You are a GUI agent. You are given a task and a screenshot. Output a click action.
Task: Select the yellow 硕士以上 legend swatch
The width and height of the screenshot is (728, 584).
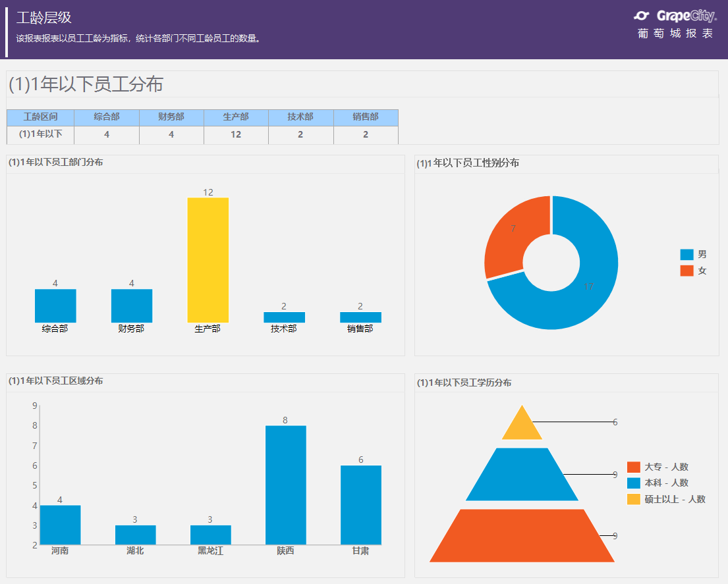[633, 499]
